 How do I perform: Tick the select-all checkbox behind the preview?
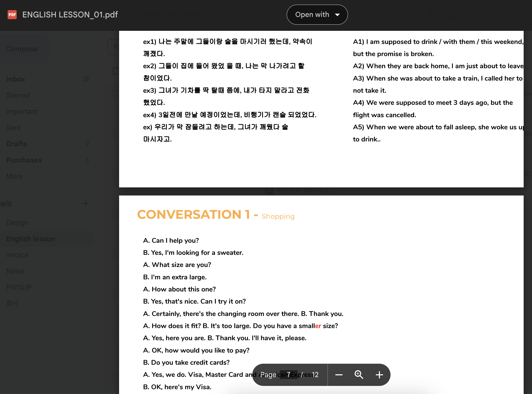tap(116, 71)
